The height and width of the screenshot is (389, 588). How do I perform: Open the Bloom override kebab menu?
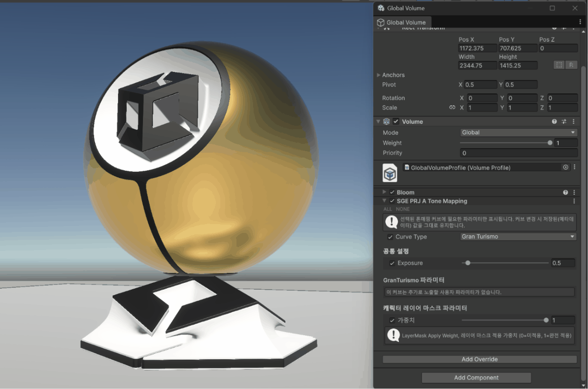[x=574, y=192]
